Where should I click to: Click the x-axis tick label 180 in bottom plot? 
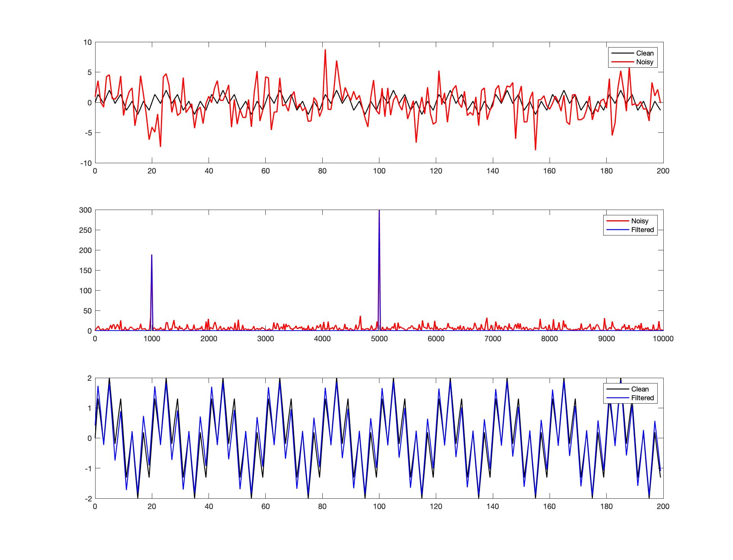(x=606, y=507)
